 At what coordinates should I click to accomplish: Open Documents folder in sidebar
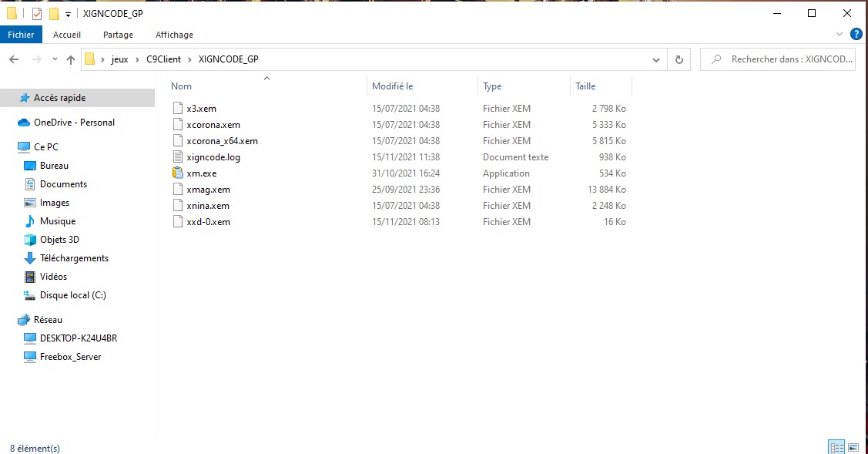pos(63,184)
